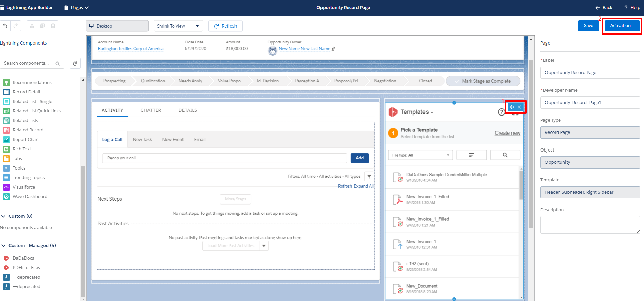The image size is (644, 301).
Task: Click the search magnifier in Templates panel
Action: click(x=505, y=155)
